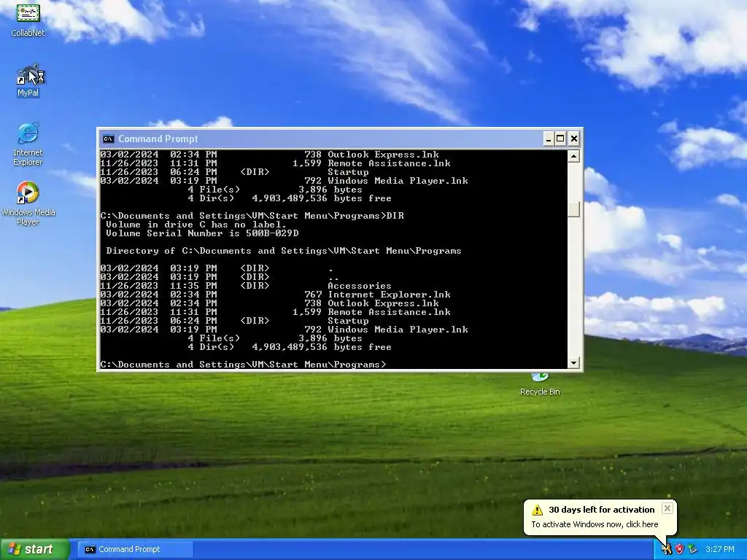
Task: Click the Command Prompt scrollbar up arrow
Action: coord(574,156)
